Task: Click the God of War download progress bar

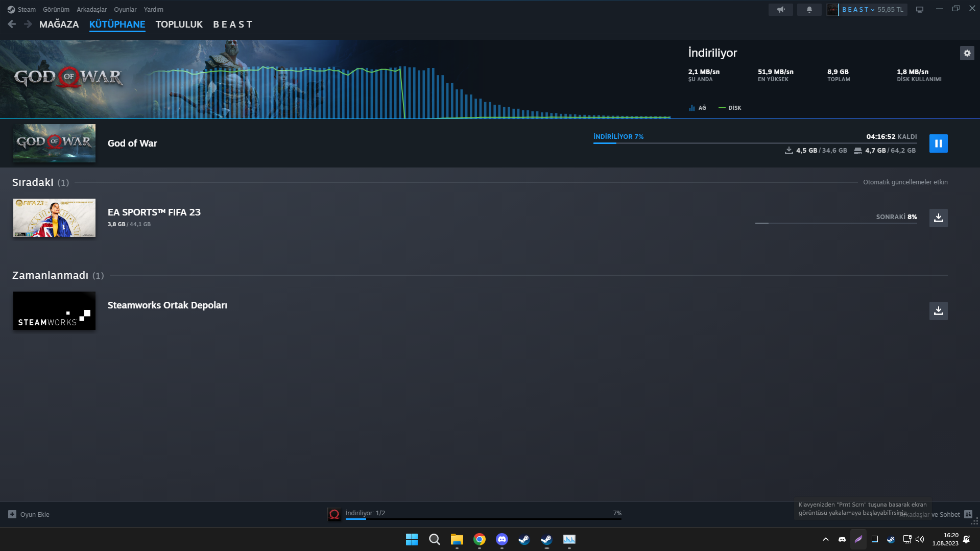Action: pyautogui.click(x=755, y=143)
